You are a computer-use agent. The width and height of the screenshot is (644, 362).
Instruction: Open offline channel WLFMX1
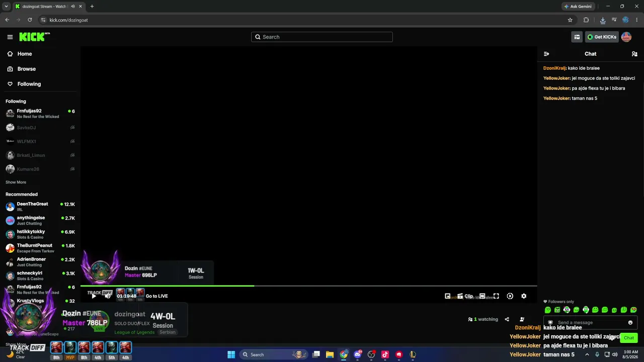(x=40, y=141)
